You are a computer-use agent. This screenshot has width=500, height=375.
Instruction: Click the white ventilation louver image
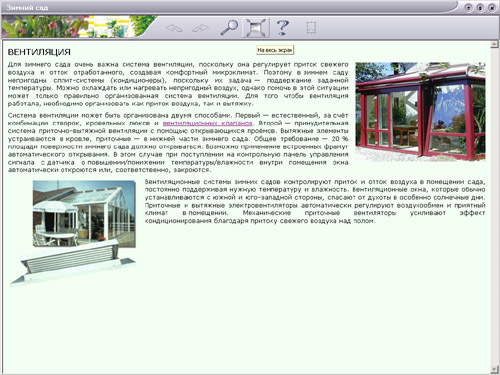[72, 263]
